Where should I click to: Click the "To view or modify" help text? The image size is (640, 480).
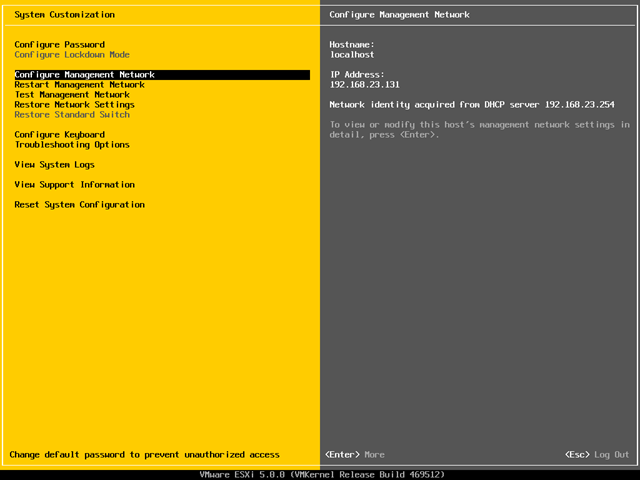coord(480,130)
